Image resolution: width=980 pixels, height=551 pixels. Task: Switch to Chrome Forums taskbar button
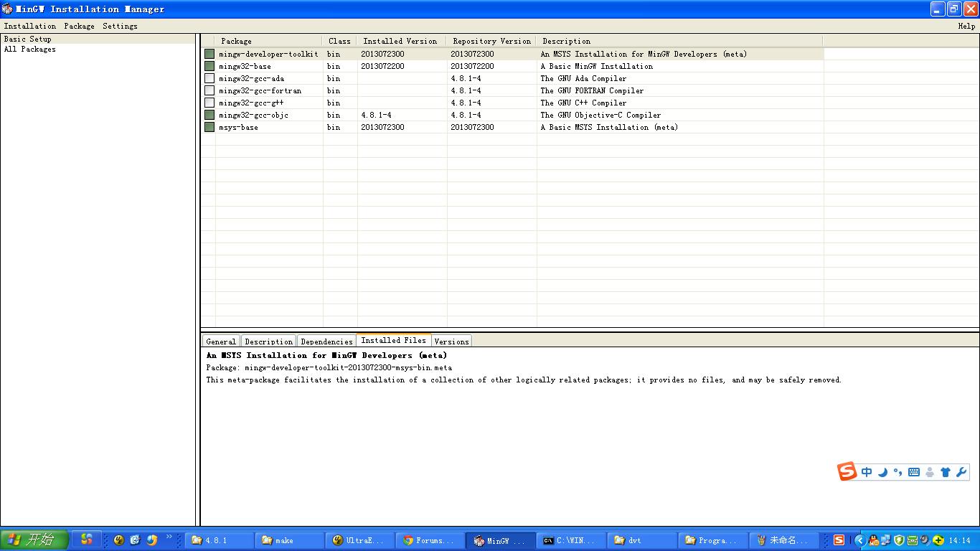[x=430, y=540]
